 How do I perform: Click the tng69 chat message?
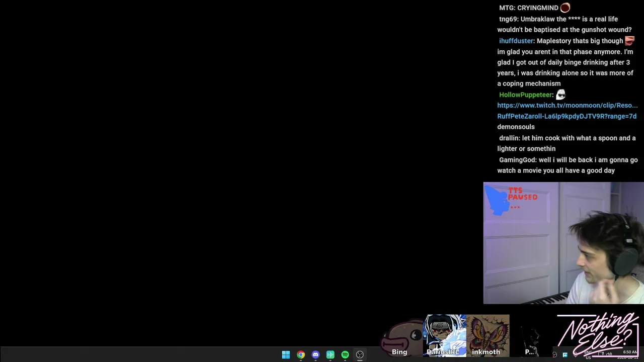pyautogui.click(x=565, y=24)
